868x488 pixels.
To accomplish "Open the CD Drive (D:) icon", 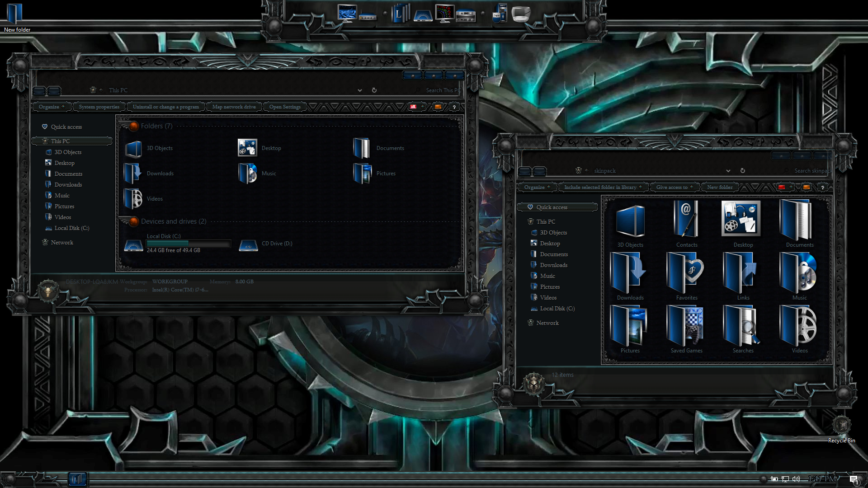I will pyautogui.click(x=249, y=244).
